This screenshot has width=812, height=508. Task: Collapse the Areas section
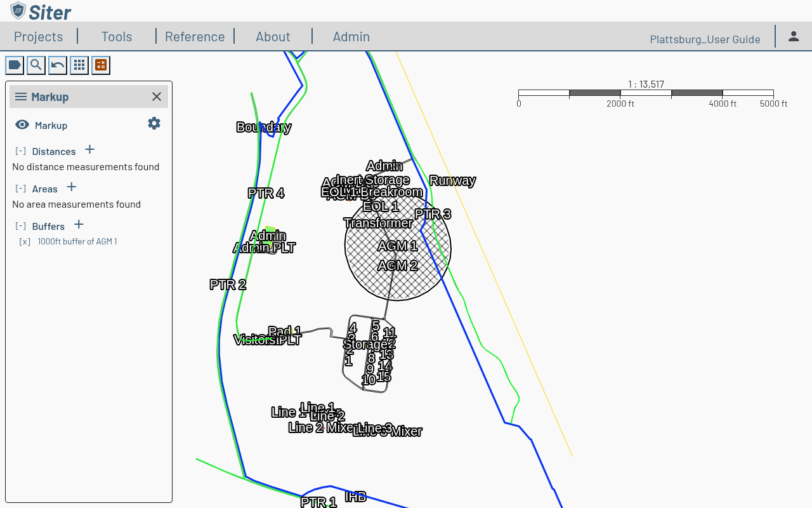pos(20,189)
